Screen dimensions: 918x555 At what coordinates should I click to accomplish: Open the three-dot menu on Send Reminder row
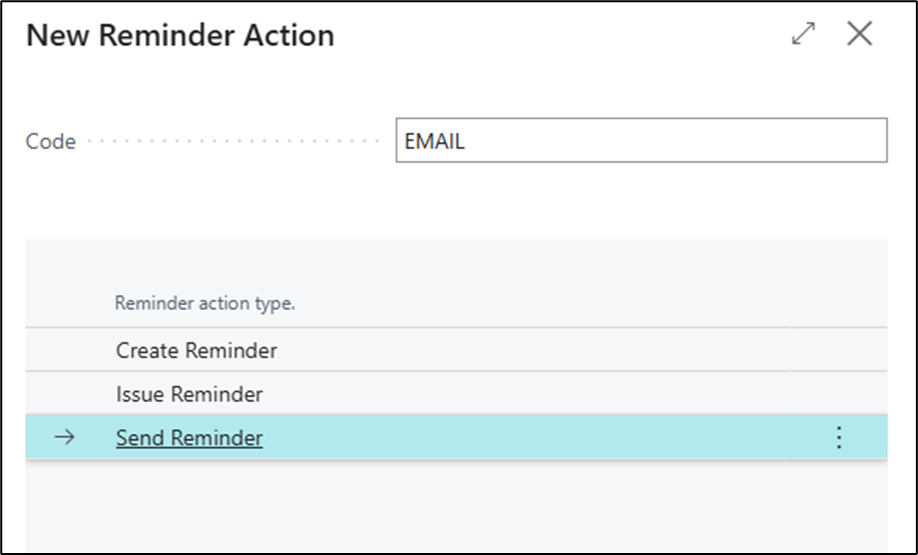point(839,438)
